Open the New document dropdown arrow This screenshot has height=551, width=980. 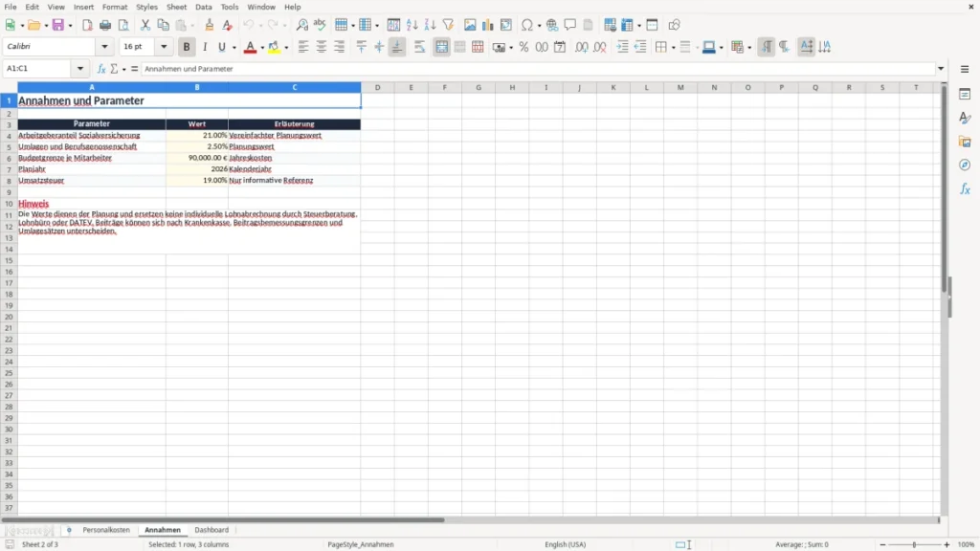point(22,26)
